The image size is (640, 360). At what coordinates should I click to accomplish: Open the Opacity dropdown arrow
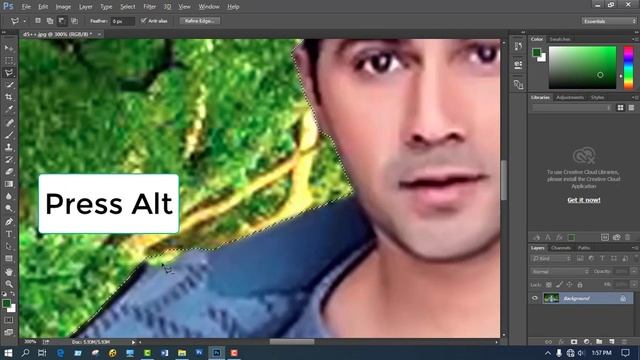(634, 271)
